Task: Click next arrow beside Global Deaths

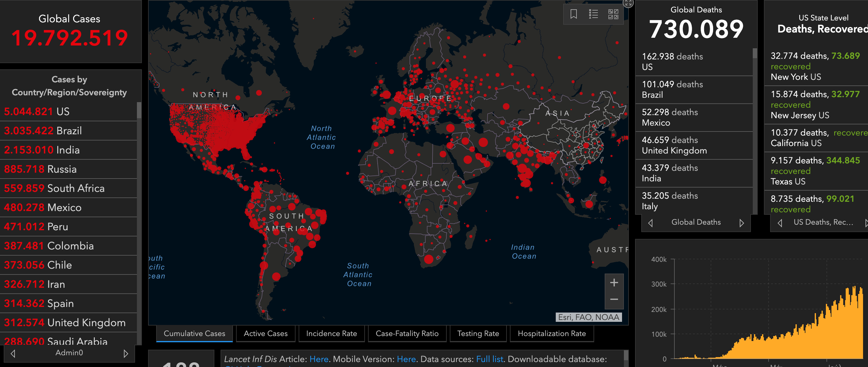Action: click(x=741, y=223)
